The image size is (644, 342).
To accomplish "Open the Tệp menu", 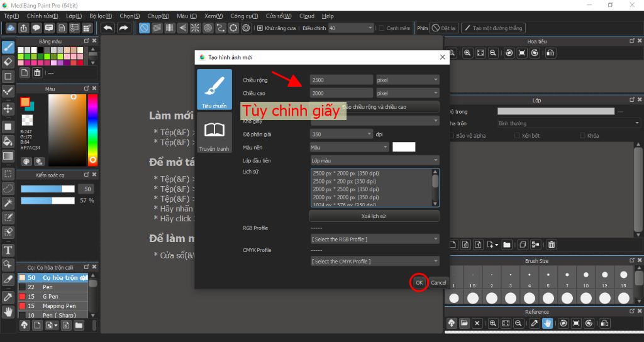I will 11,16.
